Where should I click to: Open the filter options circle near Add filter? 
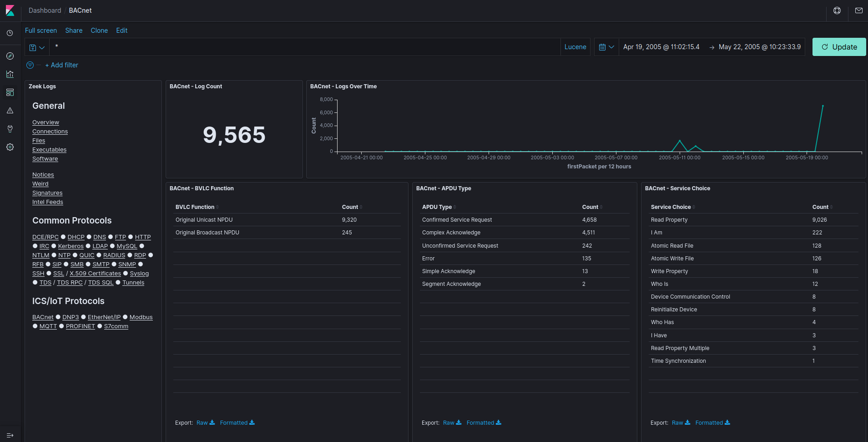pos(30,65)
